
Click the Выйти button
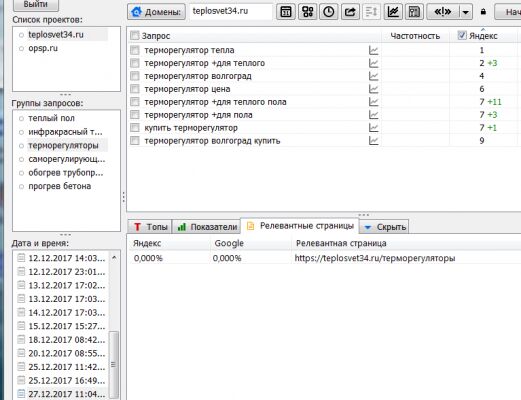click(36, 5)
